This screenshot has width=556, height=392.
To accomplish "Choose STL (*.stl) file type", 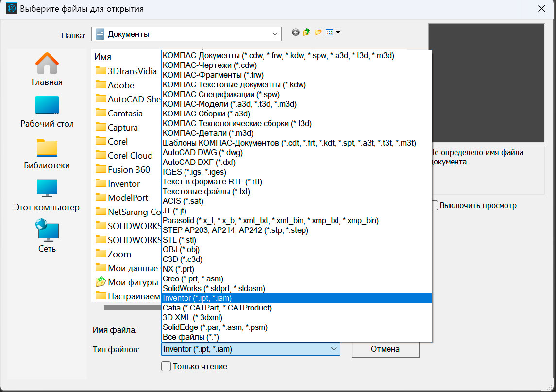I will (x=296, y=240).
